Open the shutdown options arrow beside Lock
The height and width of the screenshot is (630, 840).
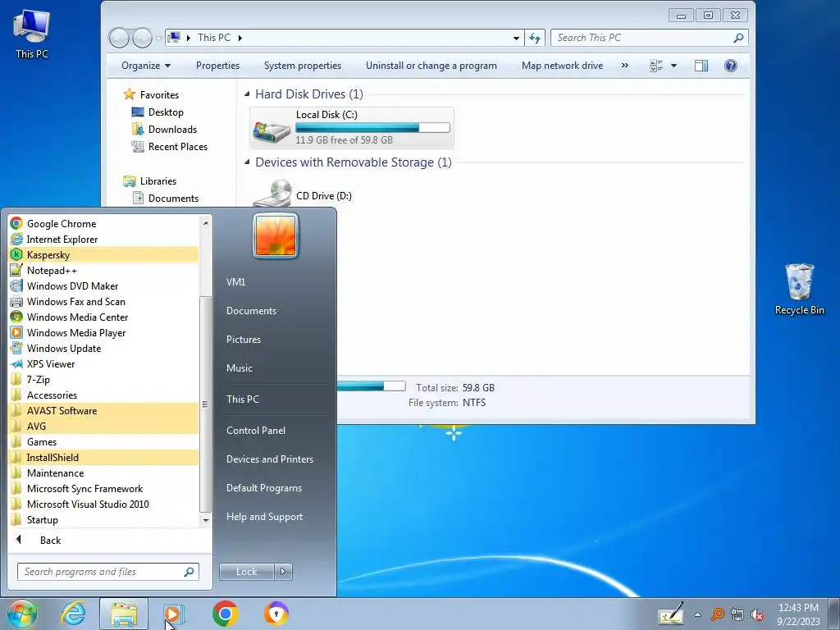[283, 572]
